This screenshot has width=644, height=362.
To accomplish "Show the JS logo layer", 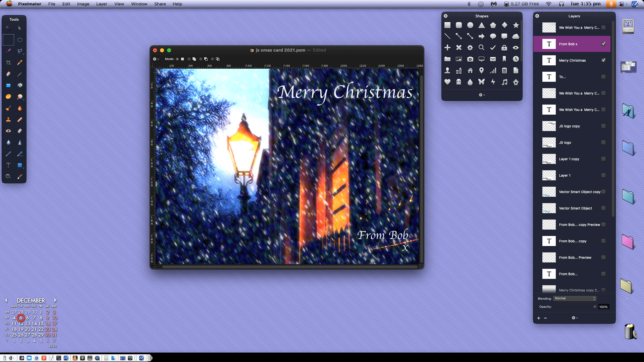I will coord(603,142).
